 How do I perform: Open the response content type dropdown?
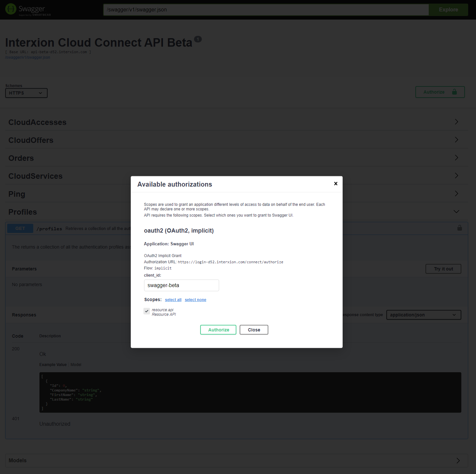[x=424, y=315]
